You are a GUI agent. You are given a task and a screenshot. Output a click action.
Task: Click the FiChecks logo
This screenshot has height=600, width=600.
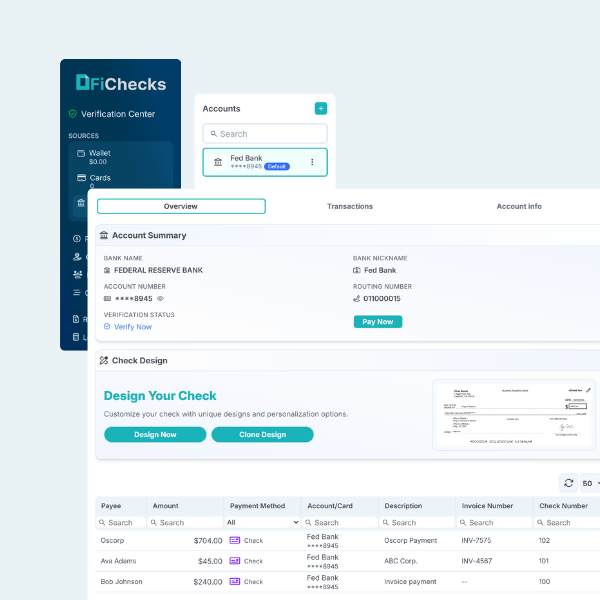tap(121, 84)
